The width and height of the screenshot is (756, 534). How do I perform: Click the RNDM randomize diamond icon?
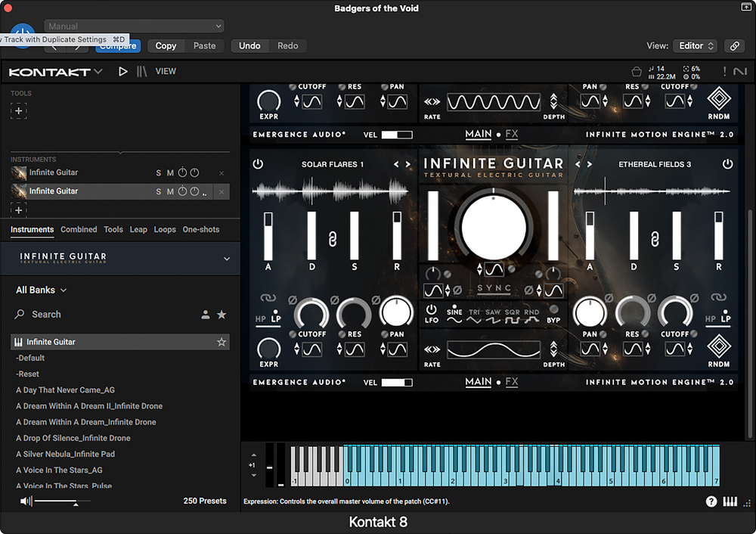pyautogui.click(x=719, y=345)
